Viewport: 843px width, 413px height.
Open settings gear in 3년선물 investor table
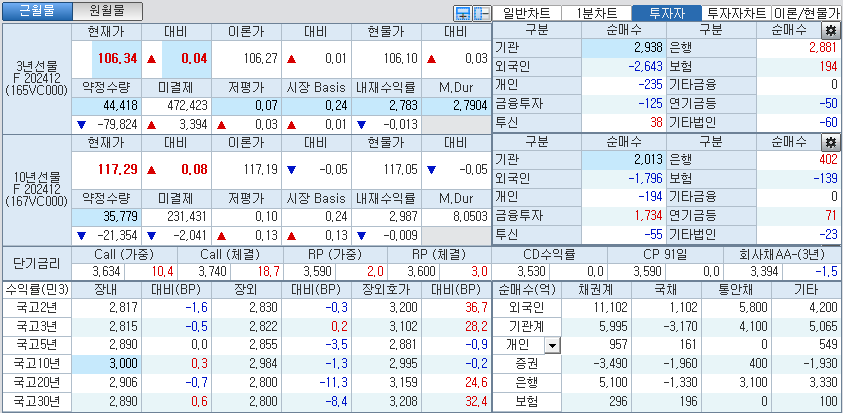(831, 30)
